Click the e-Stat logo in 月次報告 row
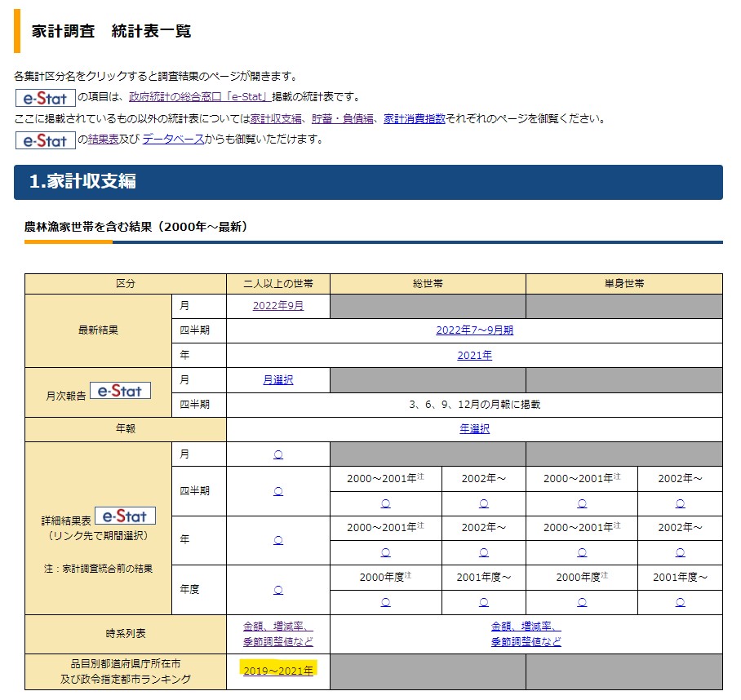The image size is (741, 700). tap(120, 391)
